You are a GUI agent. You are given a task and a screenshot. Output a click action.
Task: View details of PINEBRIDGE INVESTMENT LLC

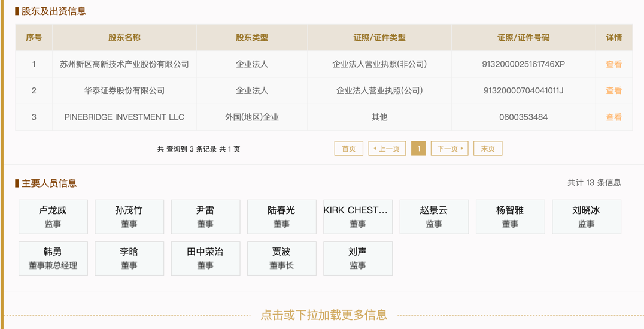pos(613,117)
